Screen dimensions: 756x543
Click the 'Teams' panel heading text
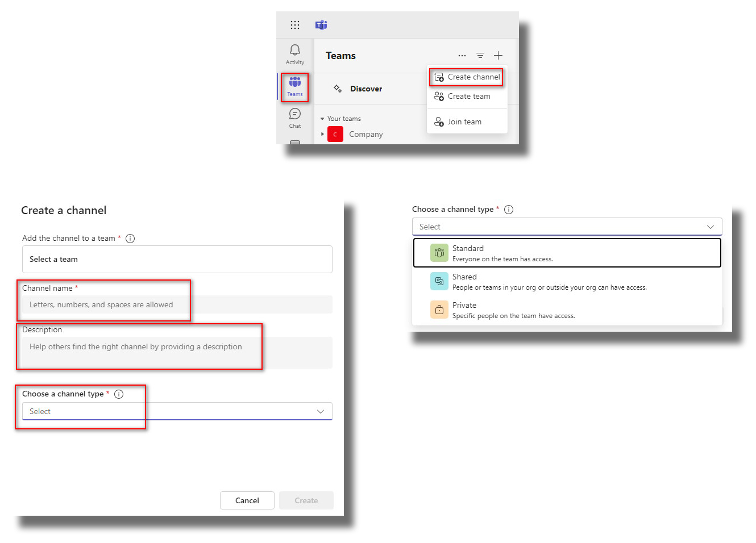coord(340,56)
